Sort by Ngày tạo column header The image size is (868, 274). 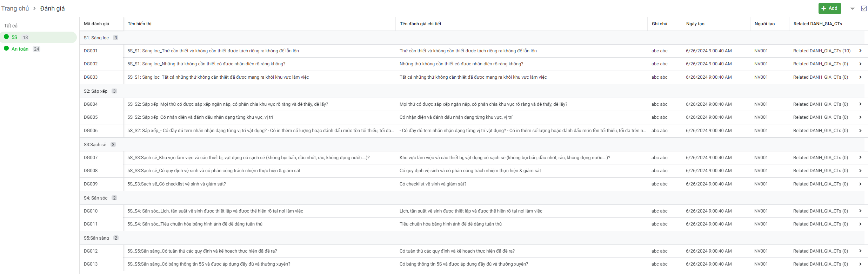[x=695, y=24]
